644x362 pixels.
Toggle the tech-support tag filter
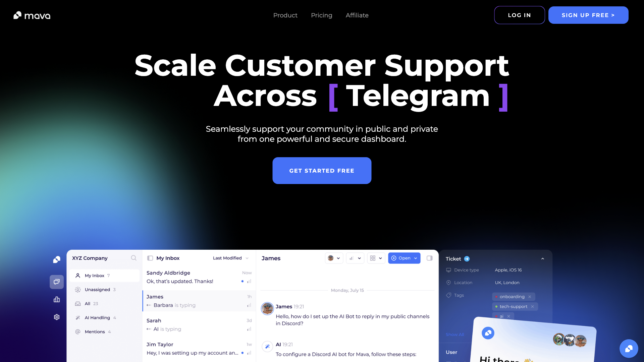coord(514,306)
